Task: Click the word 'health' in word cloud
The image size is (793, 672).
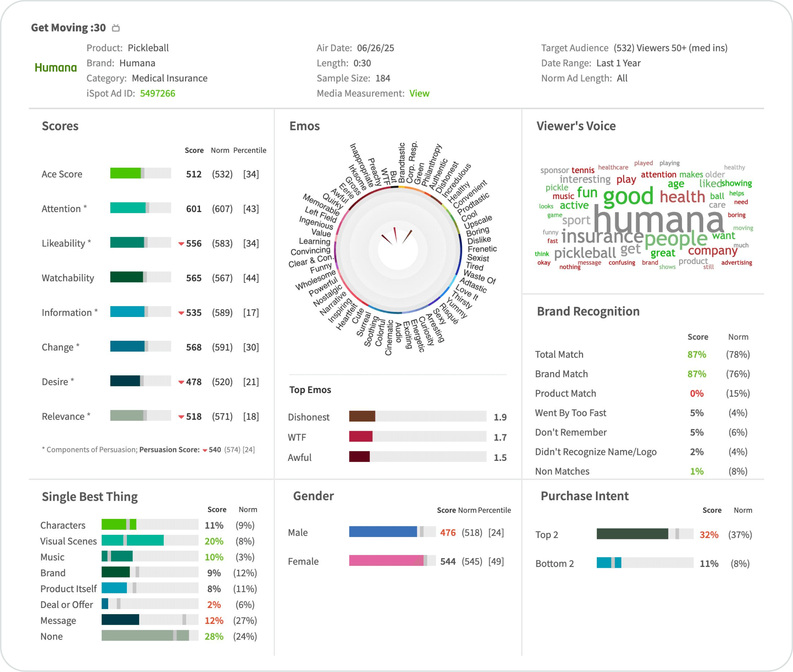Action: [x=682, y=197]
